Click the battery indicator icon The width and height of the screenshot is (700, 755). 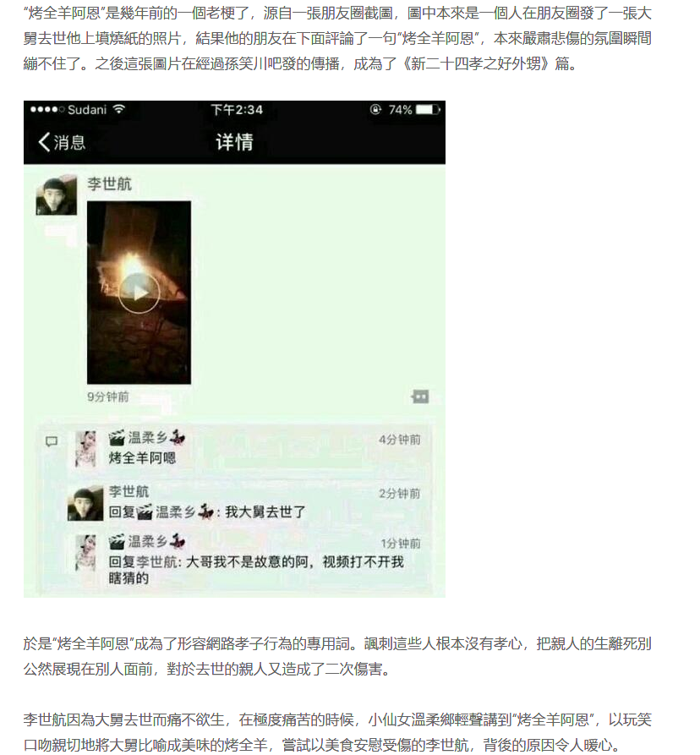pos(428,110)
